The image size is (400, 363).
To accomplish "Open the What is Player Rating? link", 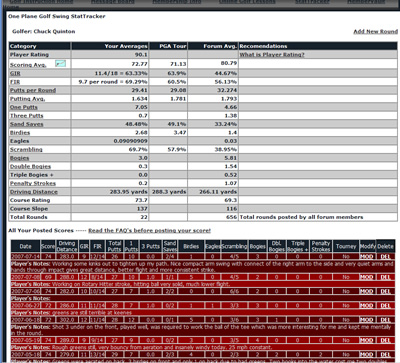I will 272,55.
